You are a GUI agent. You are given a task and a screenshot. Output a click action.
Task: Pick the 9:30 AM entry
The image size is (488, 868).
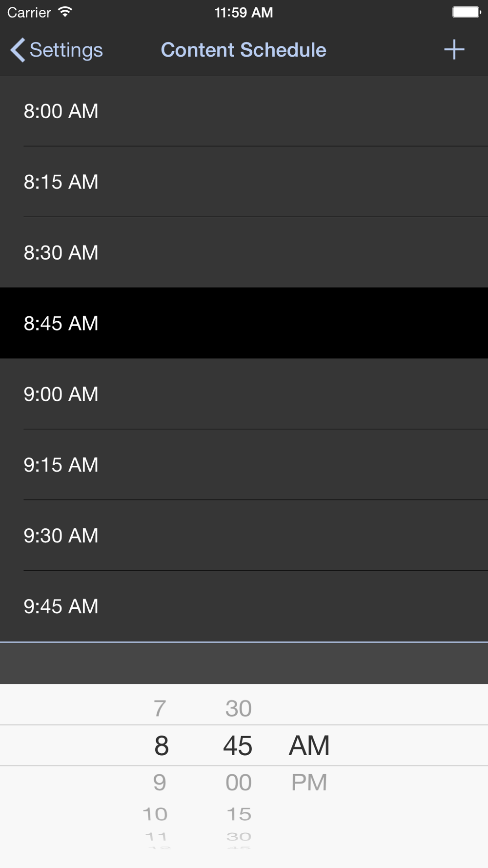[244, 536]
